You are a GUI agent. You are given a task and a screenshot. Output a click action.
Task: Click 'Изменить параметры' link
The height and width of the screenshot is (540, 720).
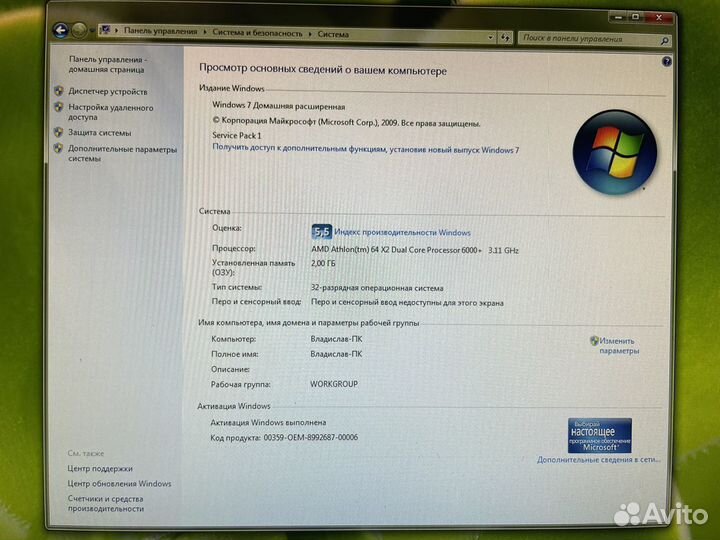(x=619, y=346)
